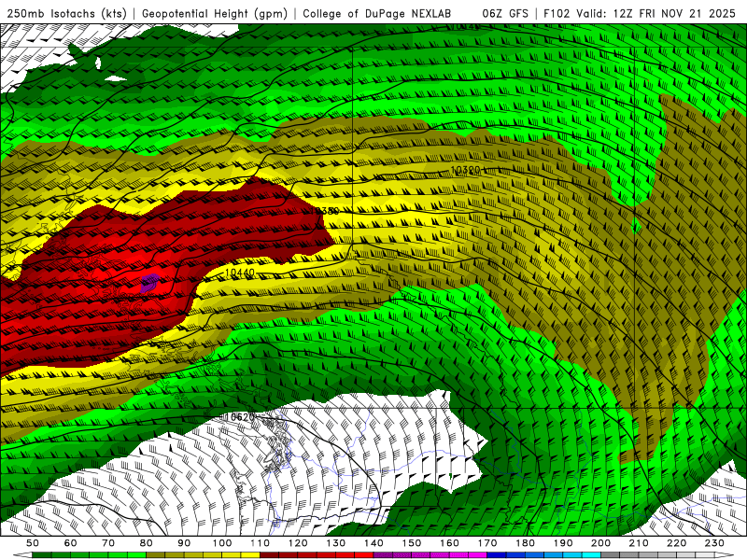Click the 210 value on the color scale

(639, 543)
